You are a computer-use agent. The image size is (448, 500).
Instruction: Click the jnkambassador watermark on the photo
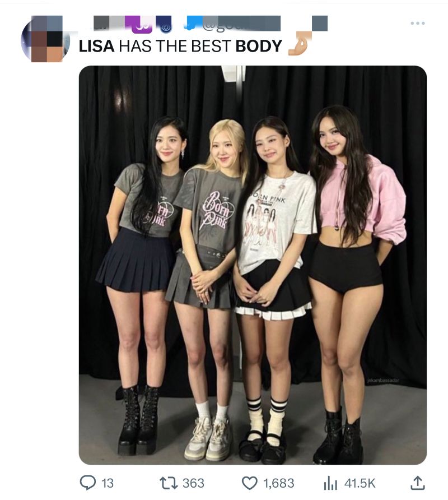(x=383, y=381)
